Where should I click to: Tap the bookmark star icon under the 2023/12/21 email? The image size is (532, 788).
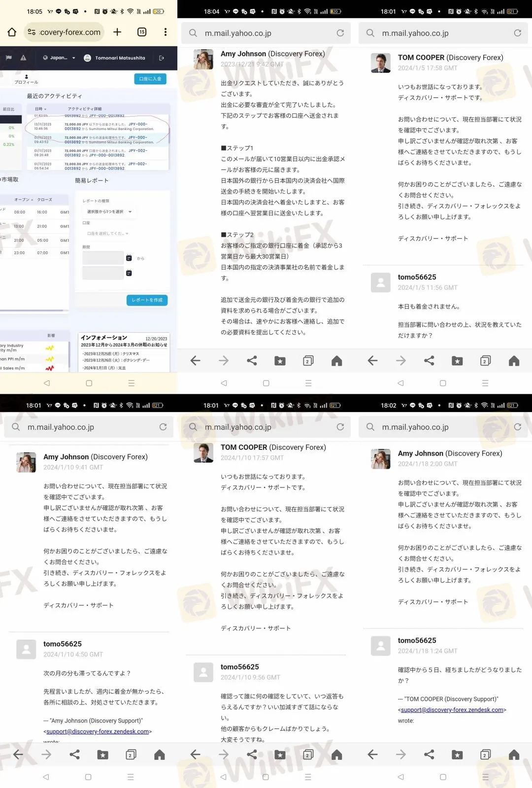pos(280,361)
